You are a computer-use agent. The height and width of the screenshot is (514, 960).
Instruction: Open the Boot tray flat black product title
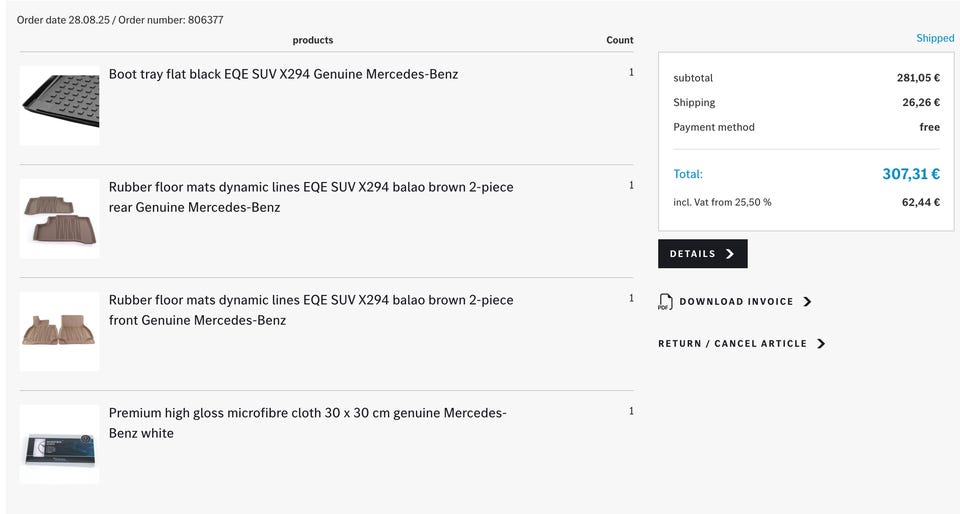283,74
